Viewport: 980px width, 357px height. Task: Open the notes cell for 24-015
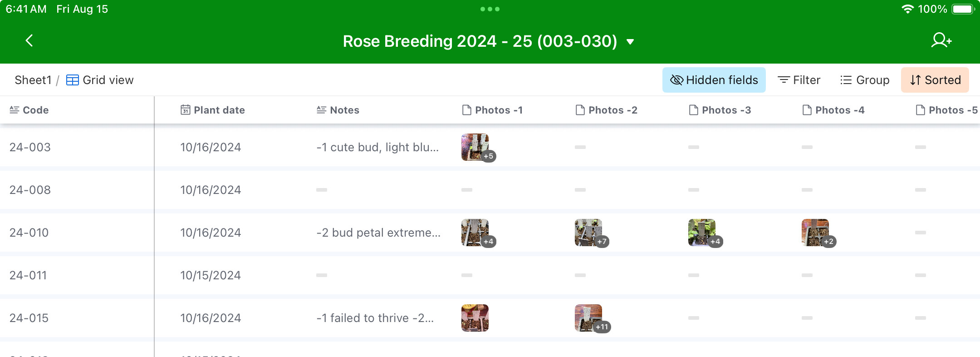[375, 318]
